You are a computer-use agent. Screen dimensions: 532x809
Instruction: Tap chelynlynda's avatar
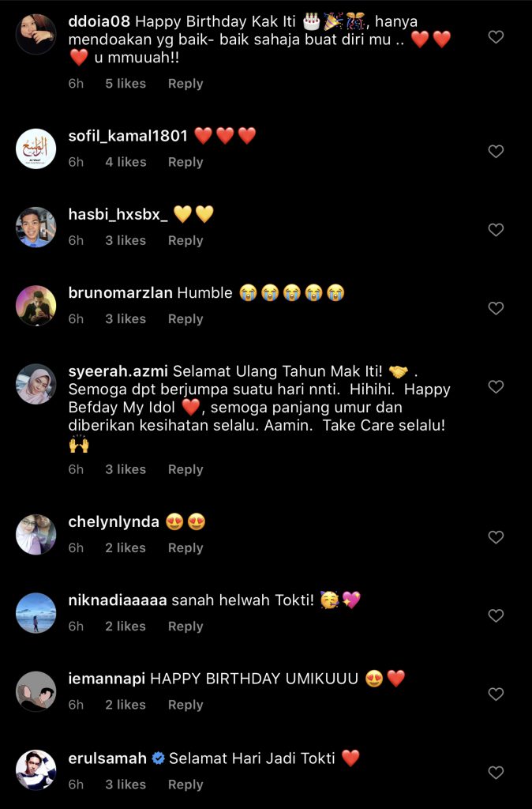pos(36,534)
